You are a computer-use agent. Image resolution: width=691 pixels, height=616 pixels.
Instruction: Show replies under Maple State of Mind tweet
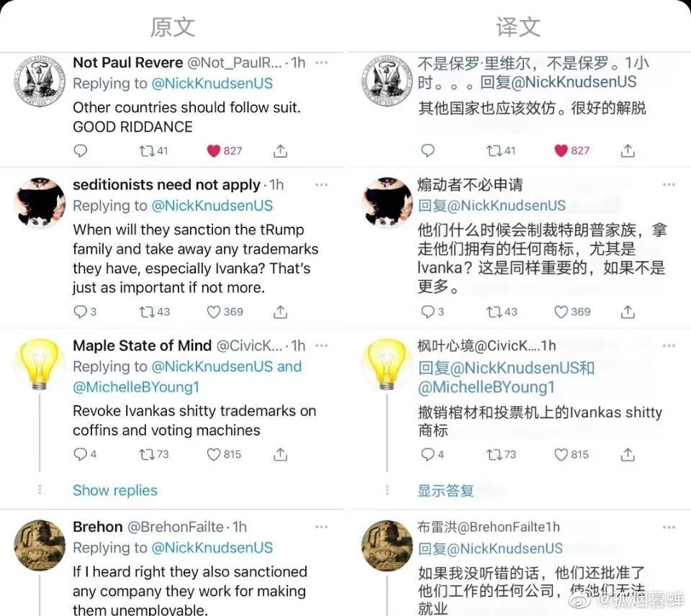115,490
